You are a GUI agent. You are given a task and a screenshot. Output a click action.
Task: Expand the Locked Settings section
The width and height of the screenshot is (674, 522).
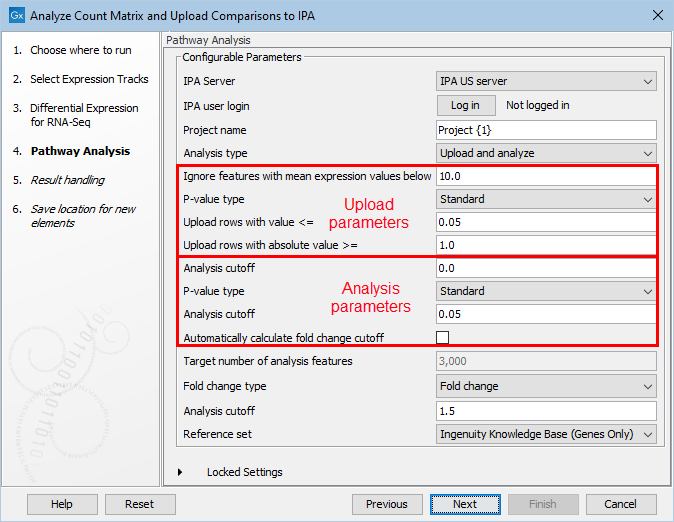pyautogui.click(x=180, y=472)
